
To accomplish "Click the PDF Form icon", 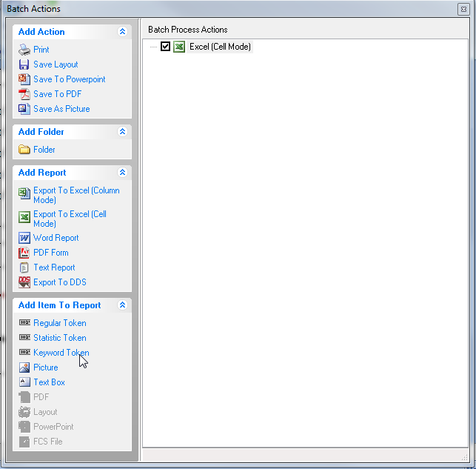I will [x=24, y=253].
